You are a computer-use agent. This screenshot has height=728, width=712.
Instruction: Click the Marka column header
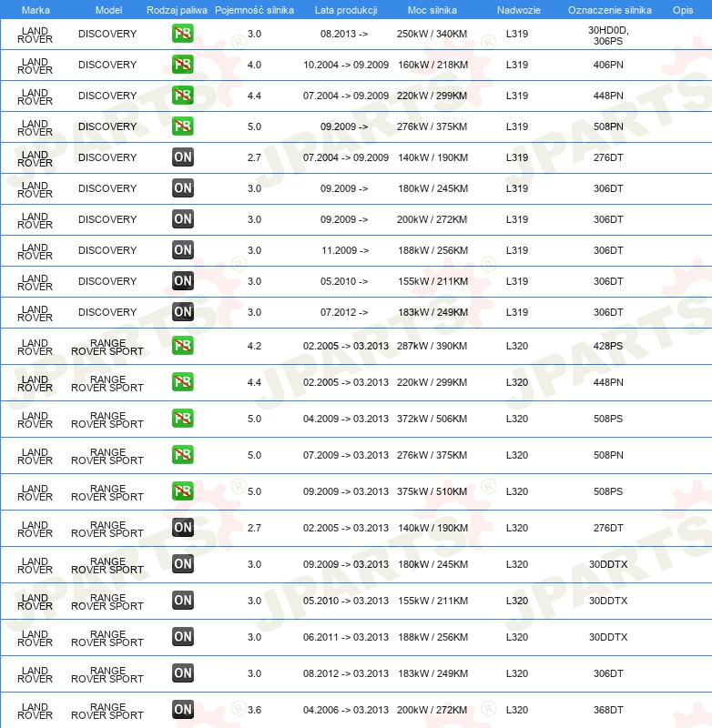(36, 10)
